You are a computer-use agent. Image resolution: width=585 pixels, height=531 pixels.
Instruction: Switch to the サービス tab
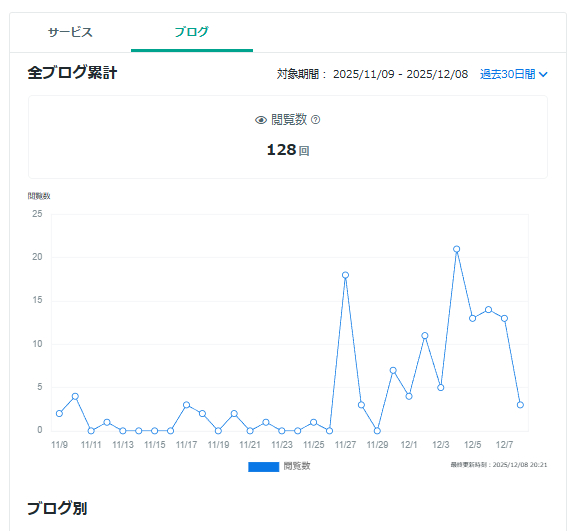tap(70, 32)
